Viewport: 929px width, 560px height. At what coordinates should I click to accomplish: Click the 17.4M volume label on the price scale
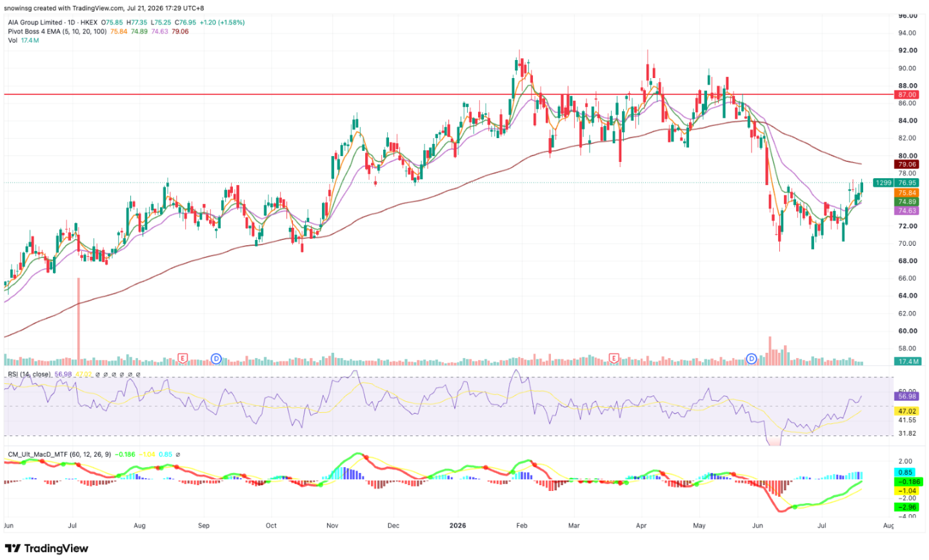[907, 361]
